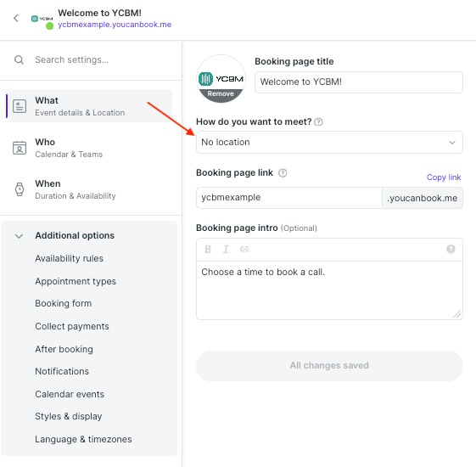Click the back arrow icon
Viewport: 476px width, 467px height.
pyautogui.click(x=16, y=18)
